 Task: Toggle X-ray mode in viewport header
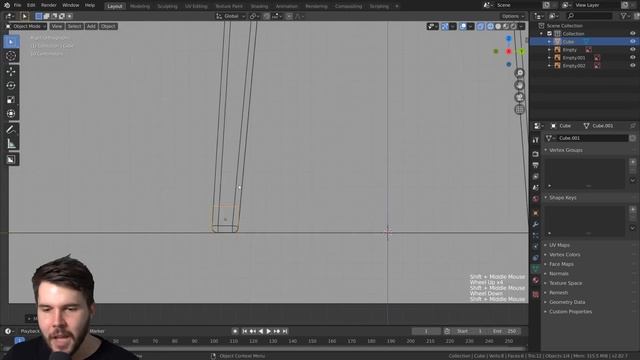(480, 26)
